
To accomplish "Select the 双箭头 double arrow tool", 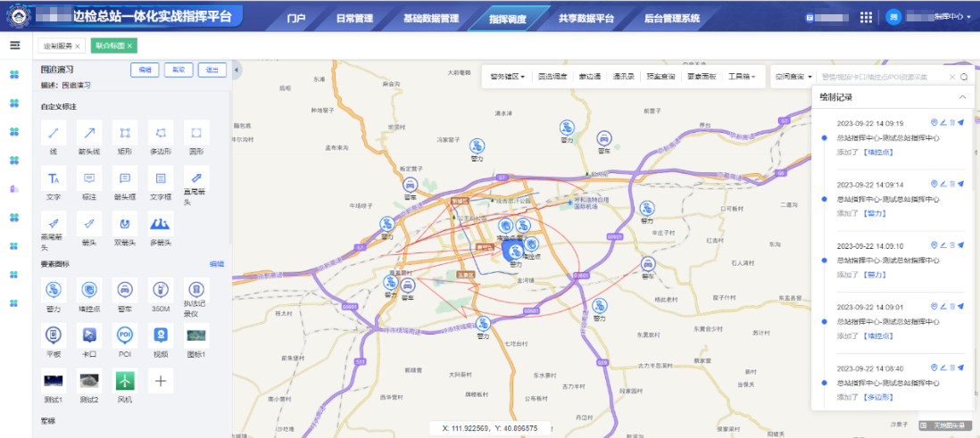I will [125, 224].
